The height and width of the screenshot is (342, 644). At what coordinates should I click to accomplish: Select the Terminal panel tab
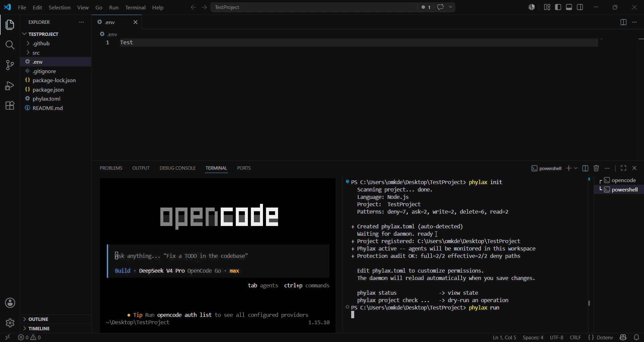pyautogui.click(x=216, y=168)
